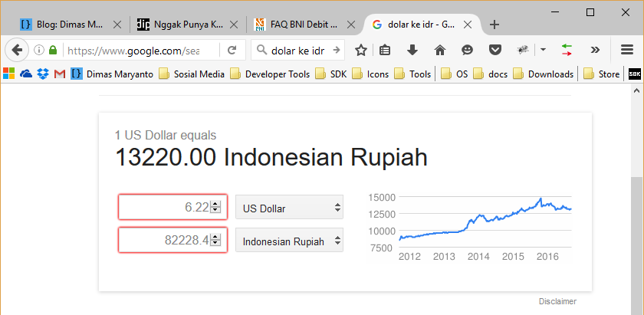Switch to Nggak Punya K... tab
Viewport: 644px width, 315px height.
tap(188, 25)
